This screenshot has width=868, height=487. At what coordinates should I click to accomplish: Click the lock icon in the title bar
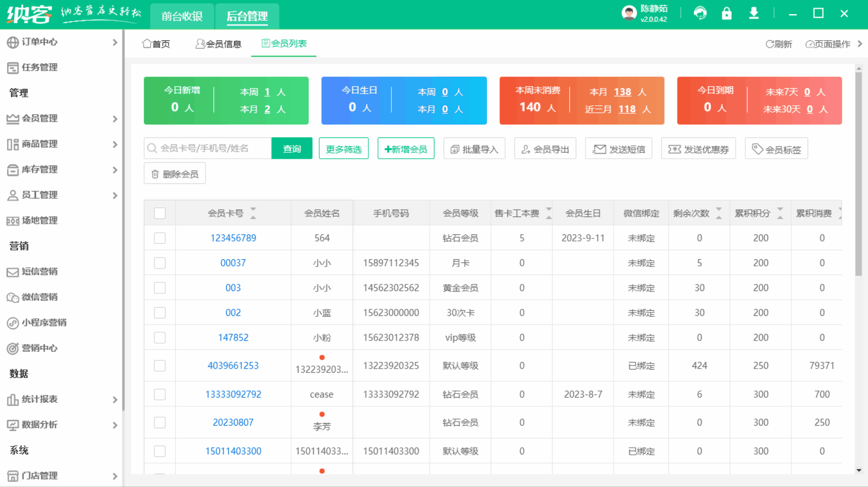[x=726, y=13]
